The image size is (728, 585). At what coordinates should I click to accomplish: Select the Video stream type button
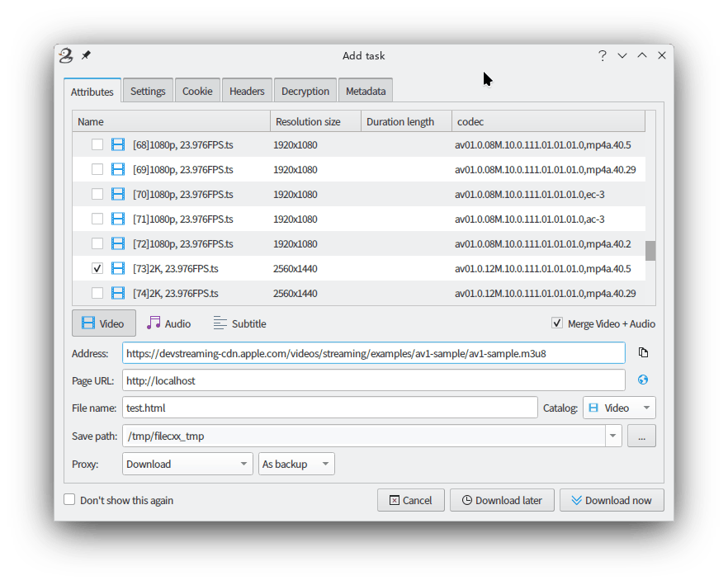tap(103, 323)
